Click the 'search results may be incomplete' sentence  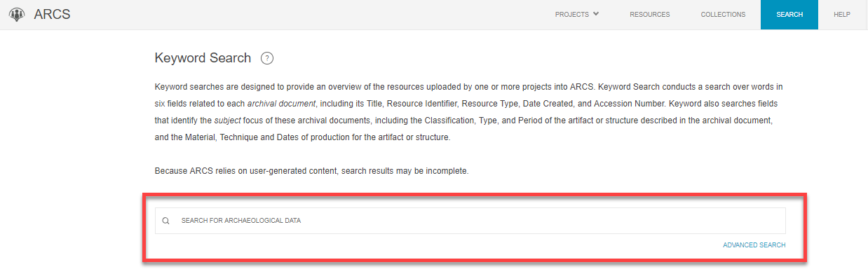(x=311, y=171)
